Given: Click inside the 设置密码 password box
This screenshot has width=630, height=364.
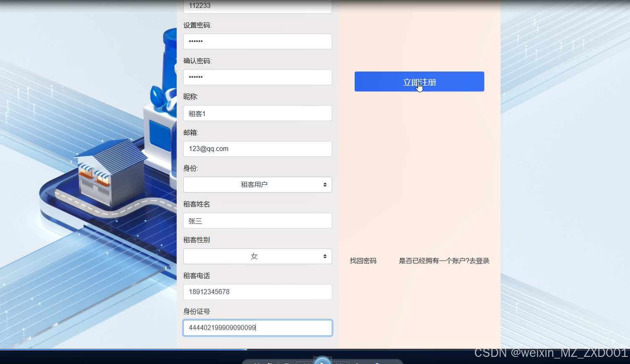Looking at the screenshot, I should pyautogui.click(x=258, y=41).
